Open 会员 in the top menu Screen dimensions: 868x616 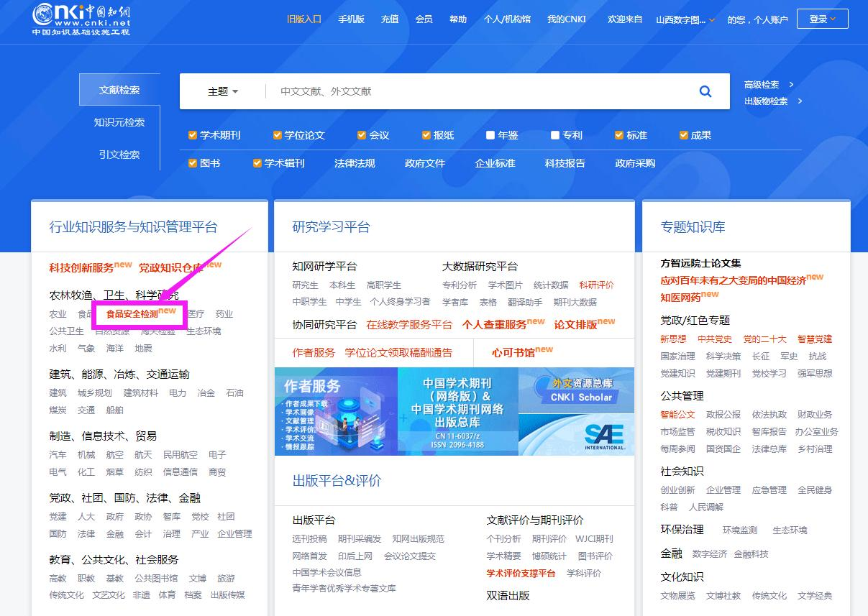pos(424,19)
